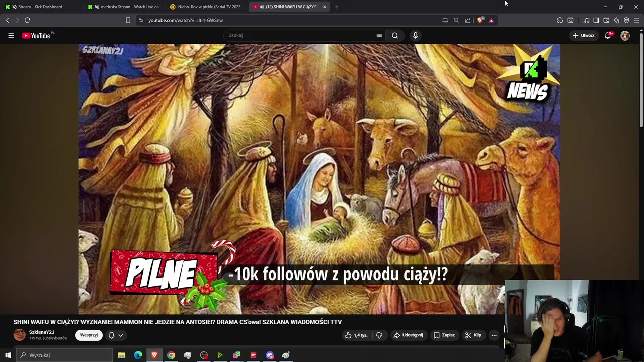
Task: Install app icon in address bar
Action: 445,20
